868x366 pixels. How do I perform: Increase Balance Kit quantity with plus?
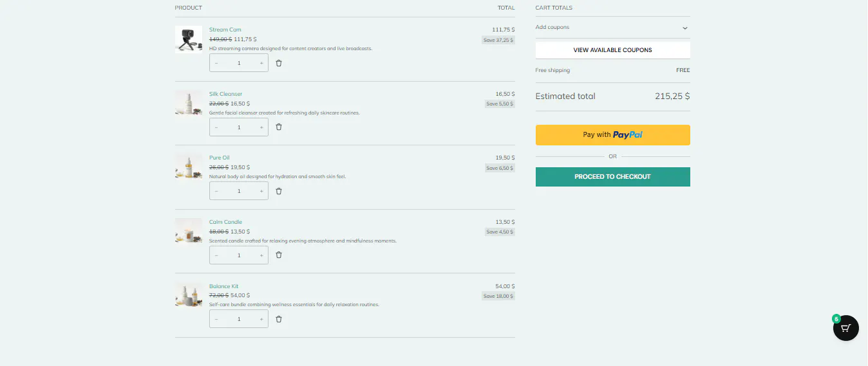(x=261, y=319)
